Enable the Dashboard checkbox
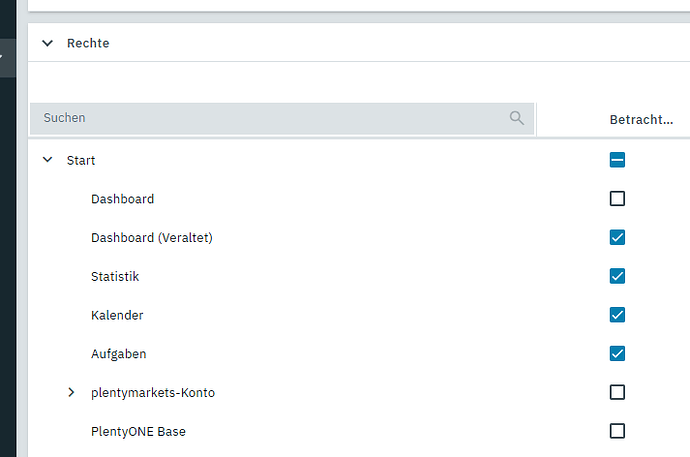This screenshot has width=690, height=457. pyautogui.click(x=617, y=198)
